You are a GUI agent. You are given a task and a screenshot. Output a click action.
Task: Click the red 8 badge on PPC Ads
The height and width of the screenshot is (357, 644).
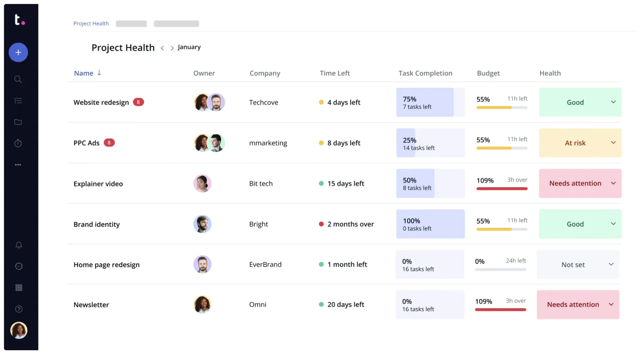click(x=109, y=143)
